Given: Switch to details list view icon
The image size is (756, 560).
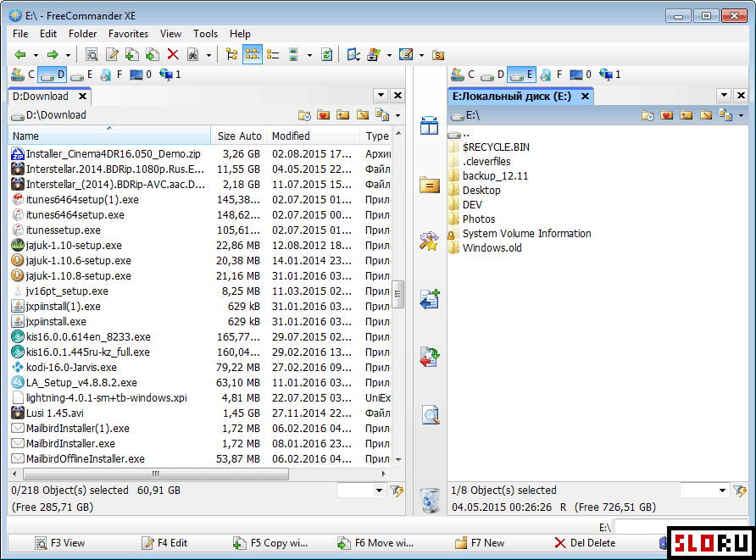Looking at the screenshot, I should 273,55.
